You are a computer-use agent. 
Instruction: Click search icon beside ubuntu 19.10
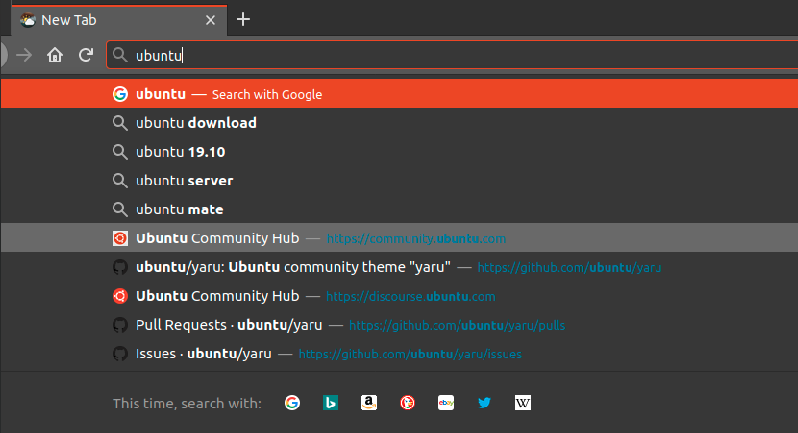pos(120,152)
